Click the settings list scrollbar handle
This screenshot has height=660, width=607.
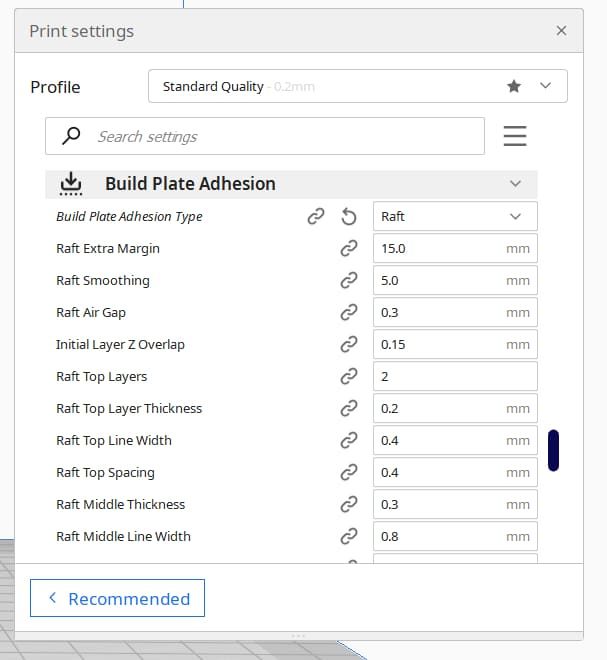[x=553, y=450]
